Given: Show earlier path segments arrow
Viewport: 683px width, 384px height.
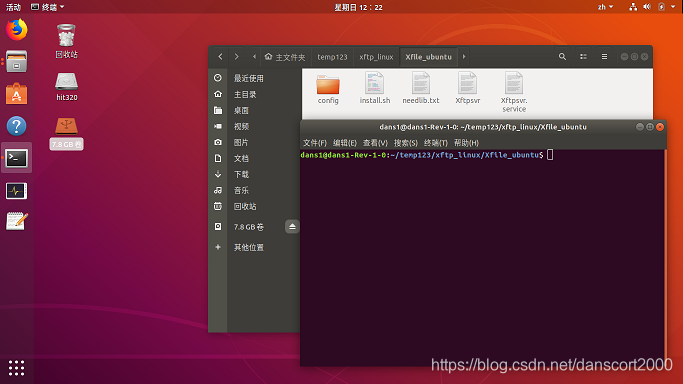Looking at the screenshot, I should coord(254,57).
